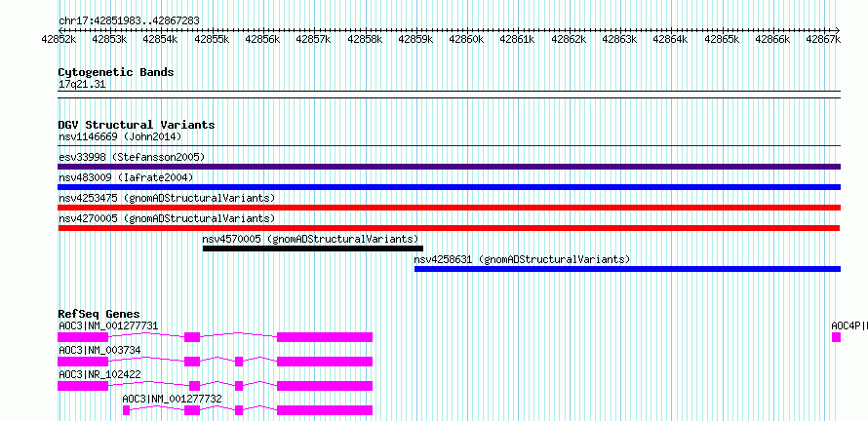868x421 pixels.
Task: Click the small first exon of AOC3|NM_001277732
Action: click(126, 410)
